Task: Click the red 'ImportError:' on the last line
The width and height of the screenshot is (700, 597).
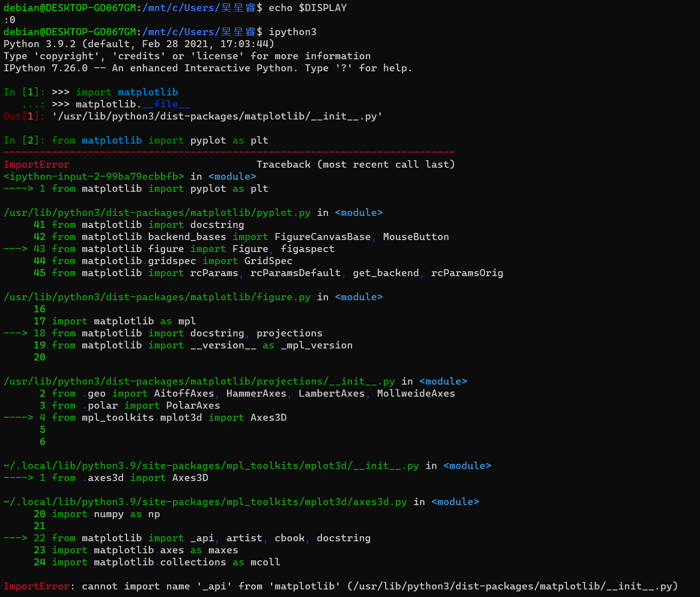Action: coord(40,586)
